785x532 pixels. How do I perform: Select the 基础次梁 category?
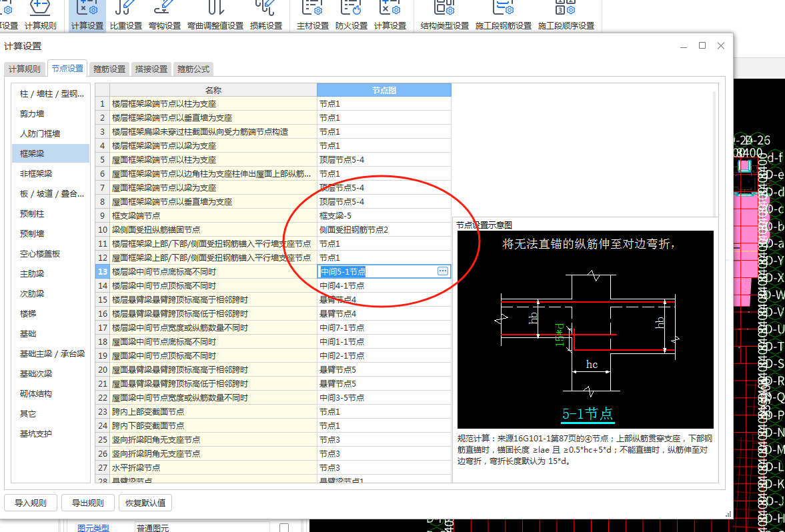click(51, 374)
